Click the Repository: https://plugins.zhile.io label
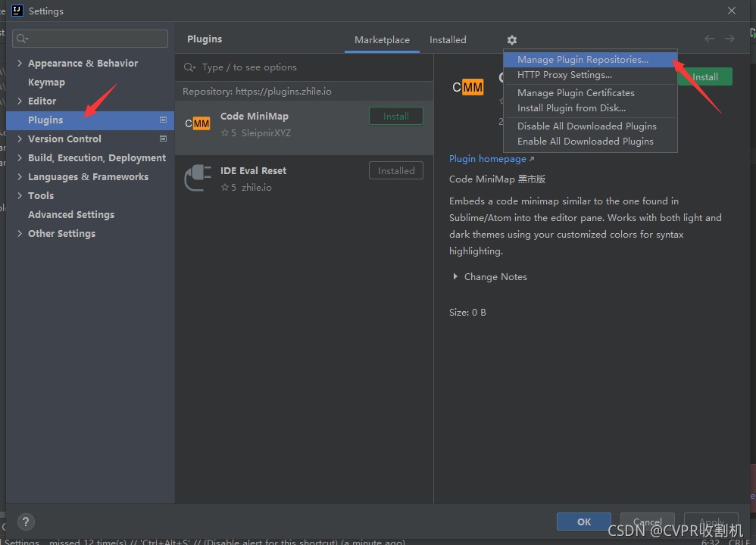The width and height of the screenshot is (756, 545). tap(257, 91)
